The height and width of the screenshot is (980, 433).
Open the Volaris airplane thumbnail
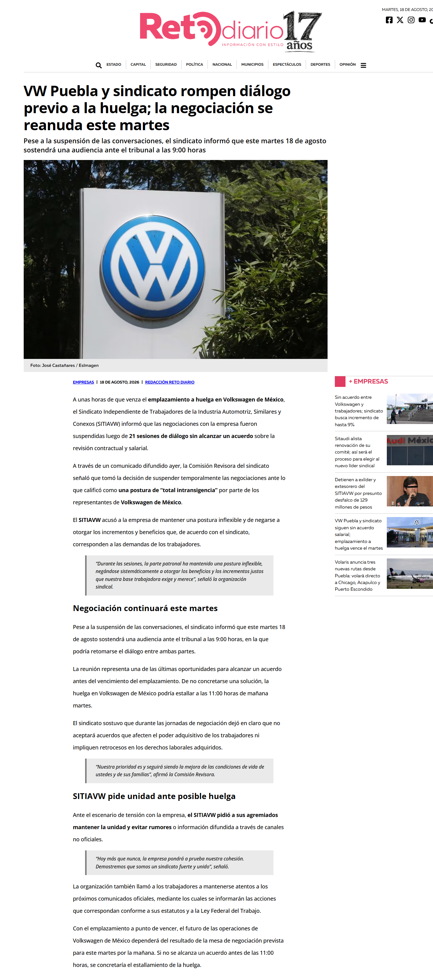click(410, 573)
